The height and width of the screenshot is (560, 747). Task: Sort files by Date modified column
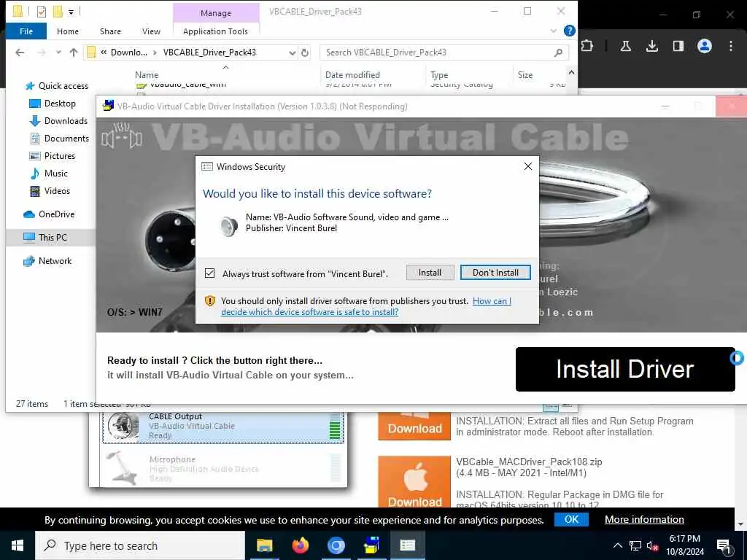(x=352, y=75)
